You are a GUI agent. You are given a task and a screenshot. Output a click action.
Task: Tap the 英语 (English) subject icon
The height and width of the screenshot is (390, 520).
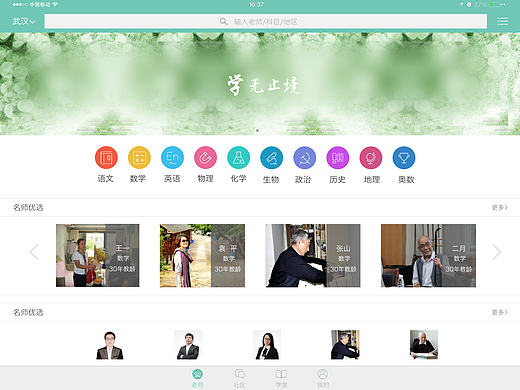pos(172,157)
